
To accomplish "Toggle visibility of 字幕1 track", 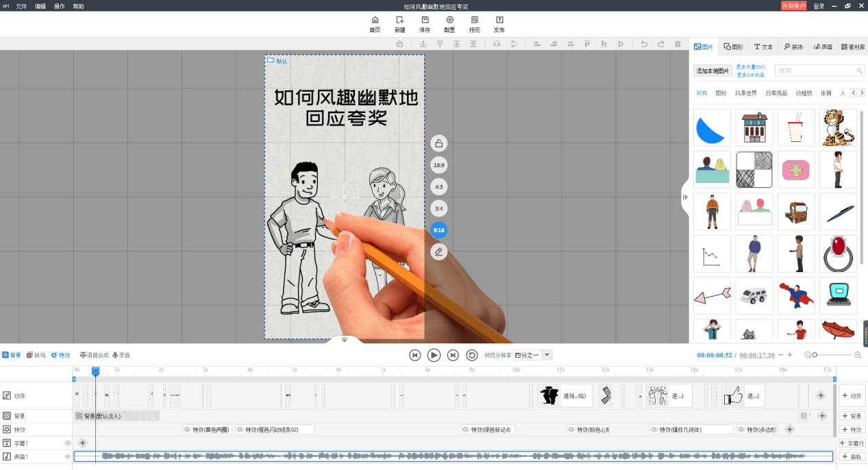I will [67, 443].
